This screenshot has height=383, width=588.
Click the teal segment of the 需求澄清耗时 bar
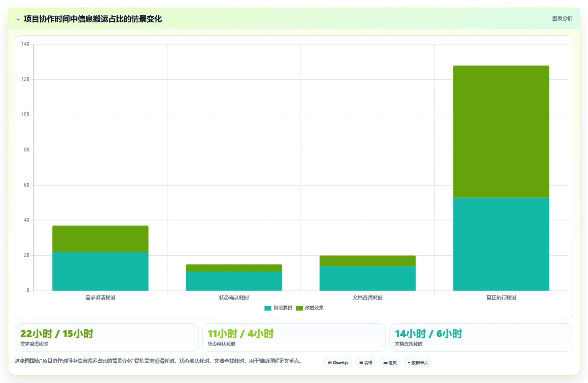100,271
